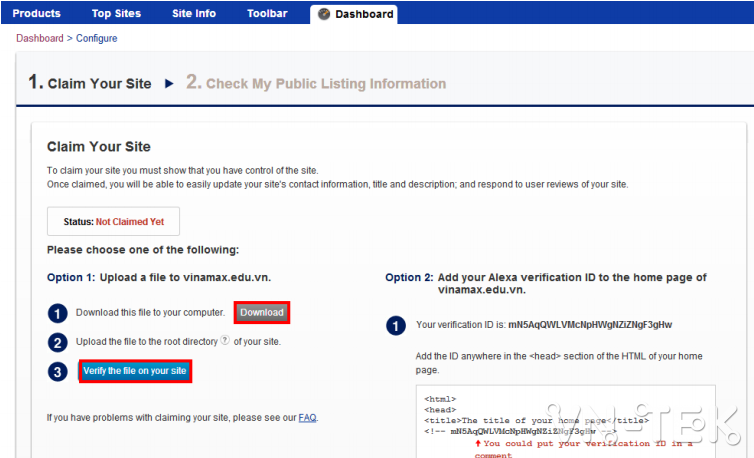Click the Dashboard gauge icon

324,14
